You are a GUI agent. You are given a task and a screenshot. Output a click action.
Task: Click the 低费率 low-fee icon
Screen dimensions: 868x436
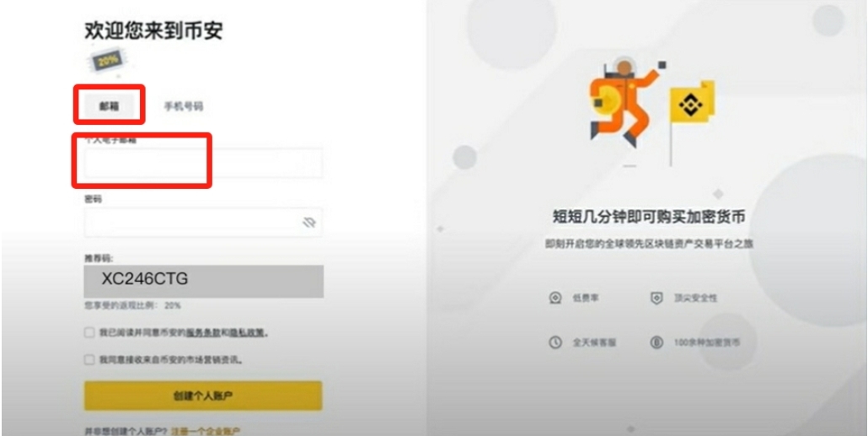click(x=555, y=298)
